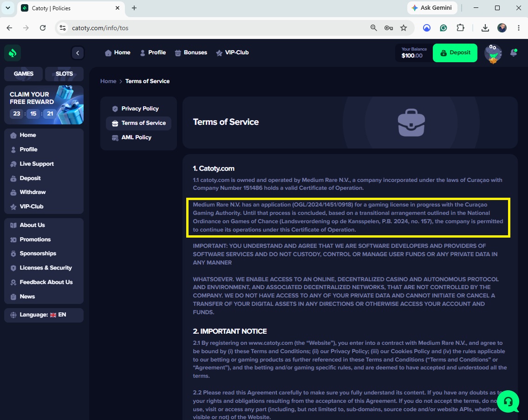The height and width of the screenshot is (420, 528).
Task: Select the Catoty | Policies browser tab
Action: click(70, 8)
